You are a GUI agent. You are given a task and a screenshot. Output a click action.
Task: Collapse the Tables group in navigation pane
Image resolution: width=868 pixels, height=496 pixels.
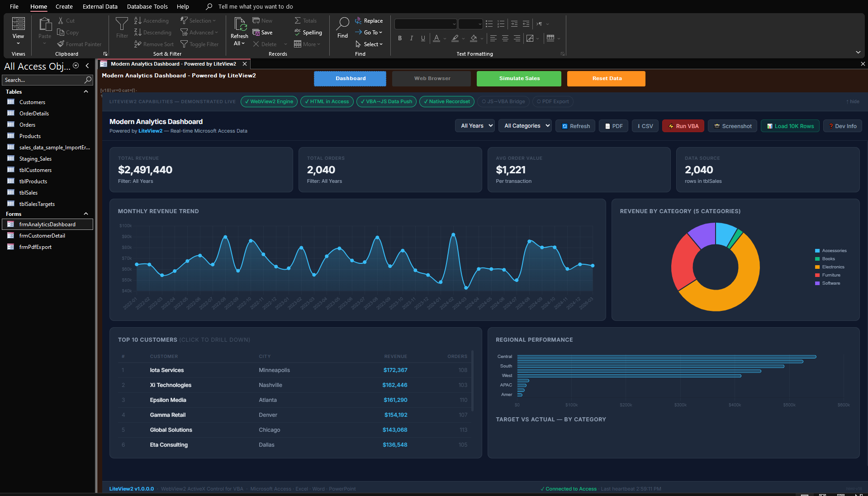click(85, 92)
